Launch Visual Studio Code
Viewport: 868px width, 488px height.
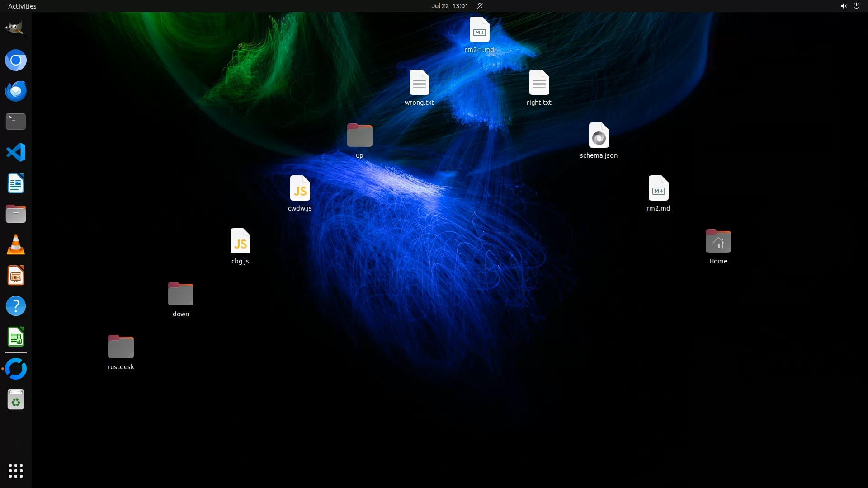tap(15, 152)
